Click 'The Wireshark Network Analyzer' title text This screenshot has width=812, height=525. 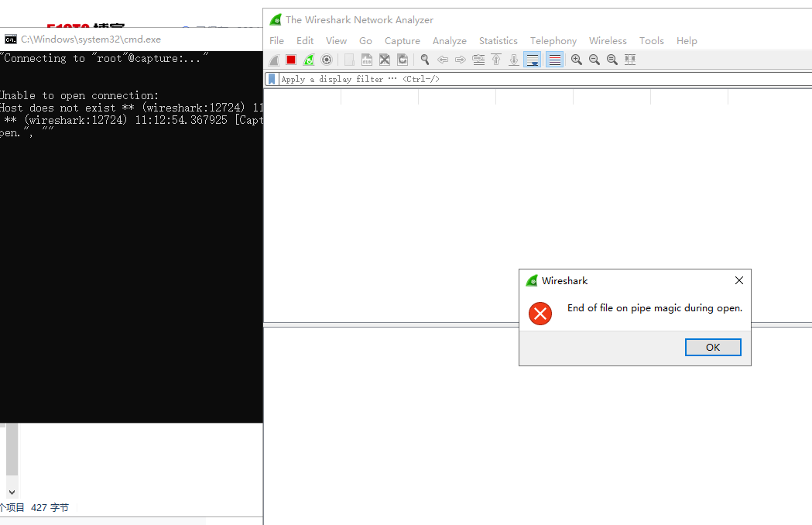(359, 19)
